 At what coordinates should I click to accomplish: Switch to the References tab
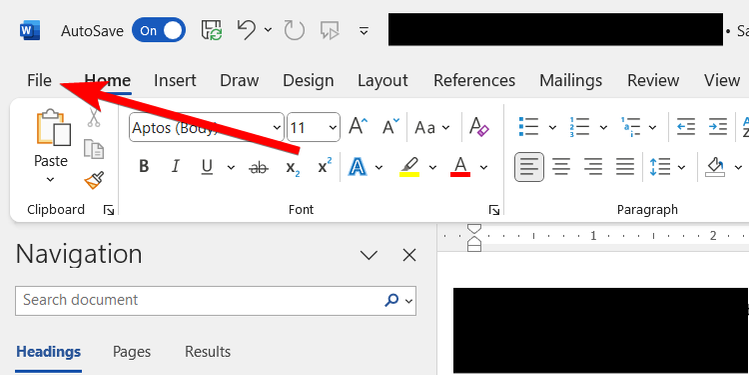pyautogui.click(x=474, y=80)
